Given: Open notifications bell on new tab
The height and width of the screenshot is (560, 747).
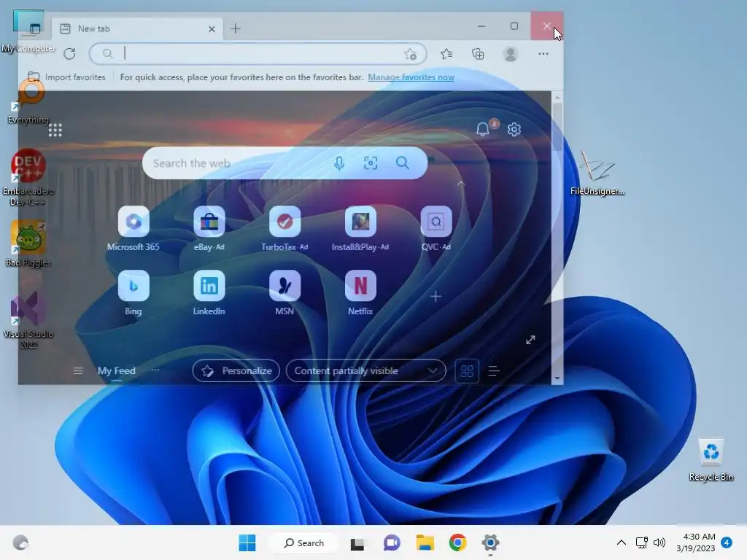Looking at the screenshot, I should pos(483,129).
